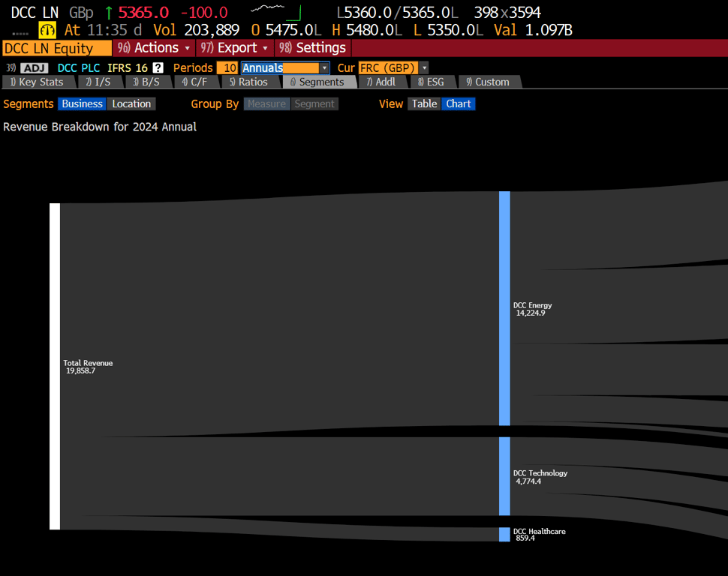Screen dimensions: 728x576
Task: Group by Segment option
Action: 314,104
